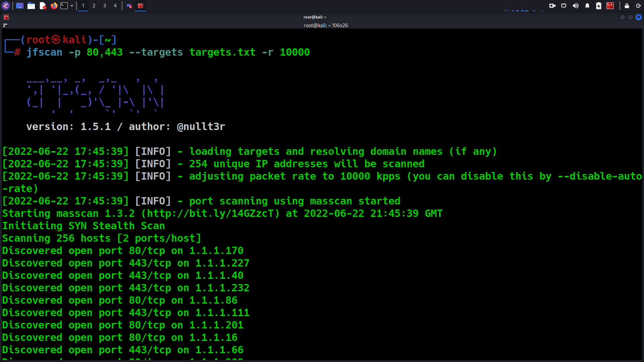Select the Terminator taskbar window button
The image size is (644, 362).
pos(141,6)
